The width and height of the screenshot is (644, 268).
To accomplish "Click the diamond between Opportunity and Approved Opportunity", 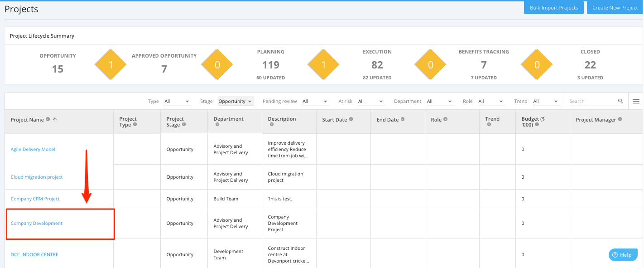I will point(111,65).
